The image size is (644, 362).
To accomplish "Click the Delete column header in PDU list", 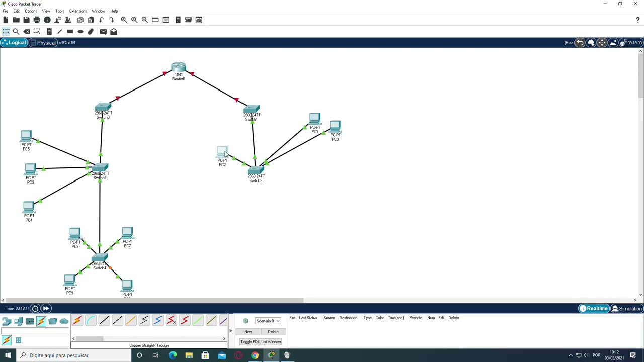I will coord(453,318).
